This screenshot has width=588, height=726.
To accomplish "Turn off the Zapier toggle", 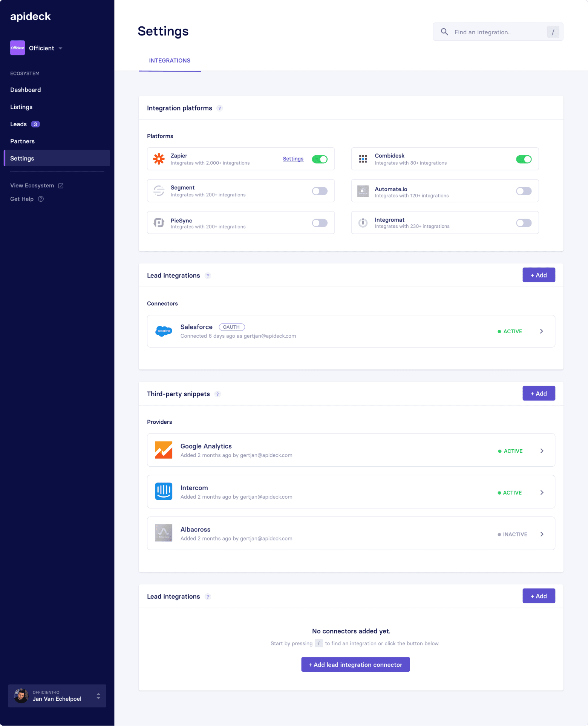I will click(x=320, y=159).
